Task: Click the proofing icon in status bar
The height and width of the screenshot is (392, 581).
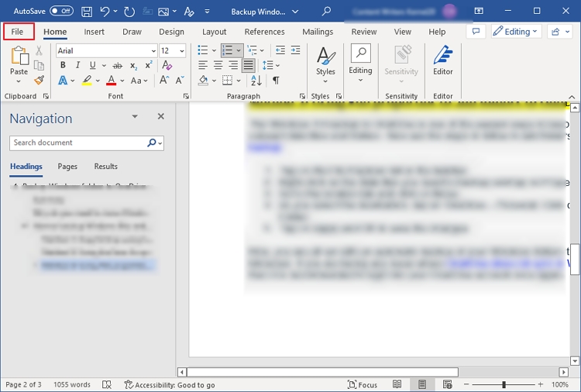Action: 107,384
